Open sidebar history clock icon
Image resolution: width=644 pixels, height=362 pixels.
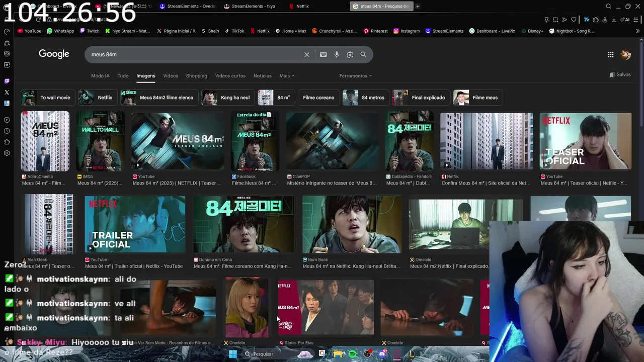7,131
